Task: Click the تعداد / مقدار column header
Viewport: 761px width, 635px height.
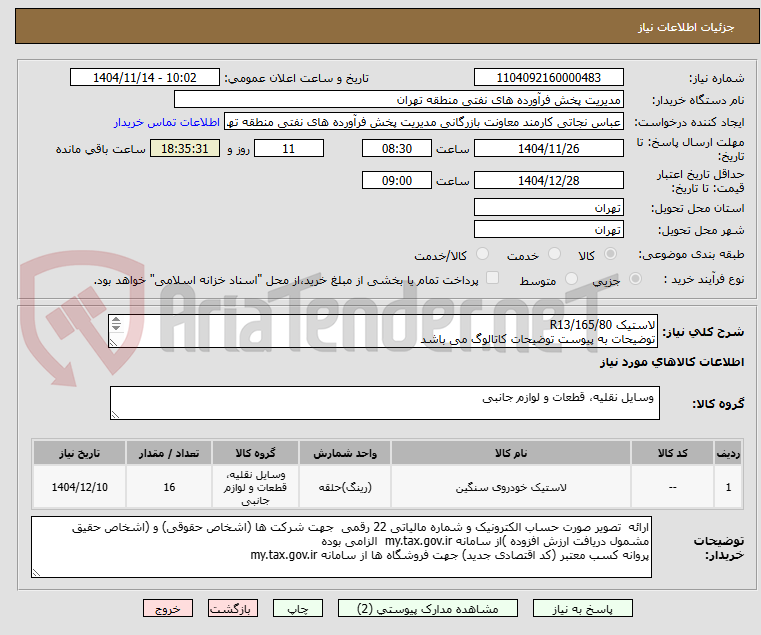Action: [169, 453]
